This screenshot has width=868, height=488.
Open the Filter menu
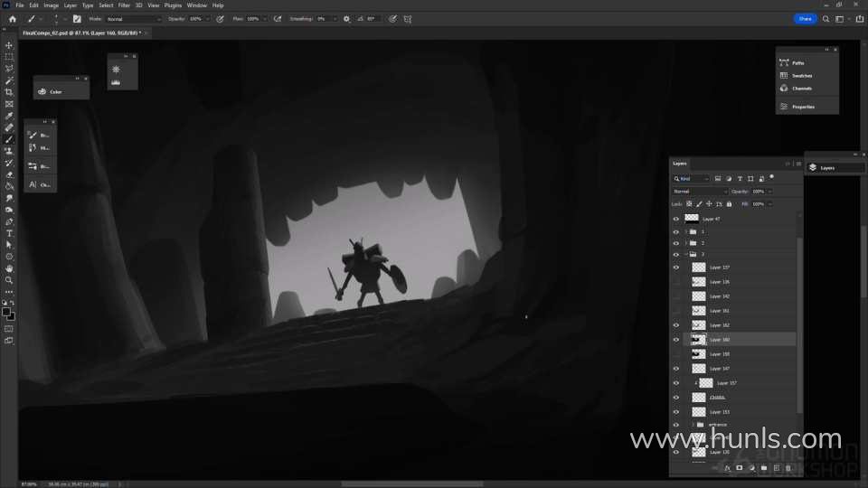[x=124, y=5]
